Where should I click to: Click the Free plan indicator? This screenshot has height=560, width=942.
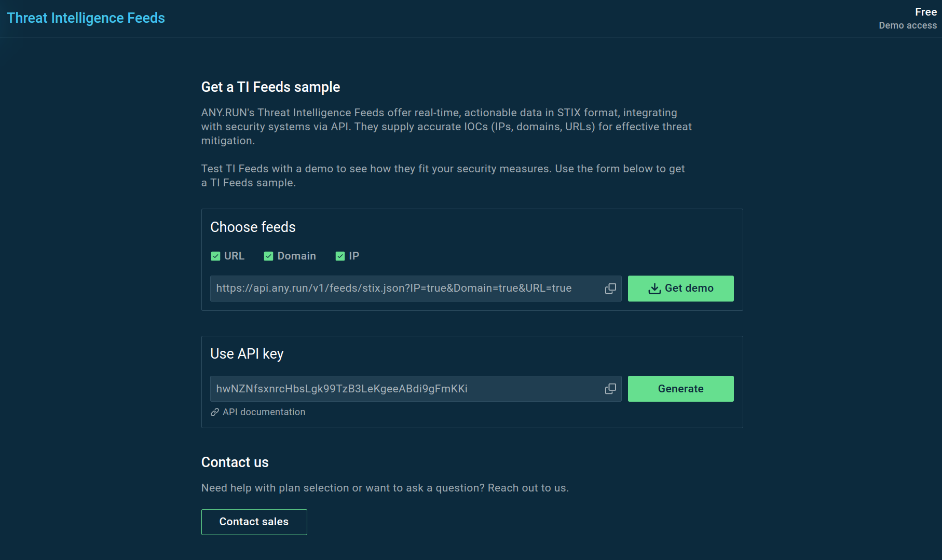925,11
